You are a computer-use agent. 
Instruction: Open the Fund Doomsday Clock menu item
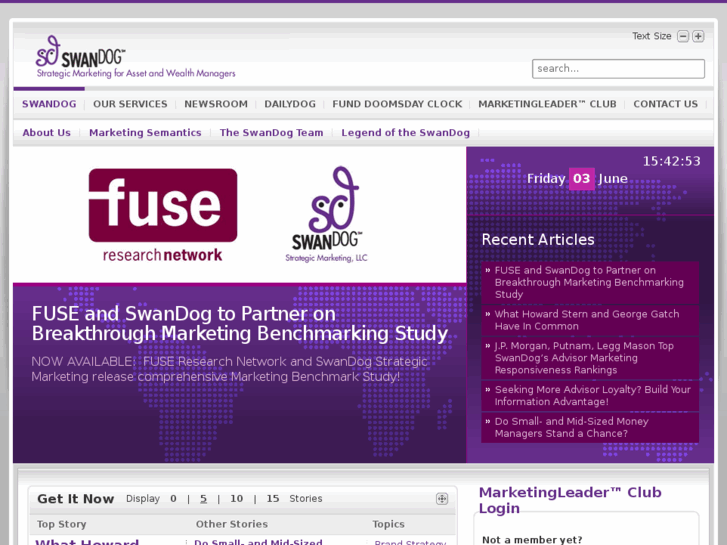pos(397,104)
